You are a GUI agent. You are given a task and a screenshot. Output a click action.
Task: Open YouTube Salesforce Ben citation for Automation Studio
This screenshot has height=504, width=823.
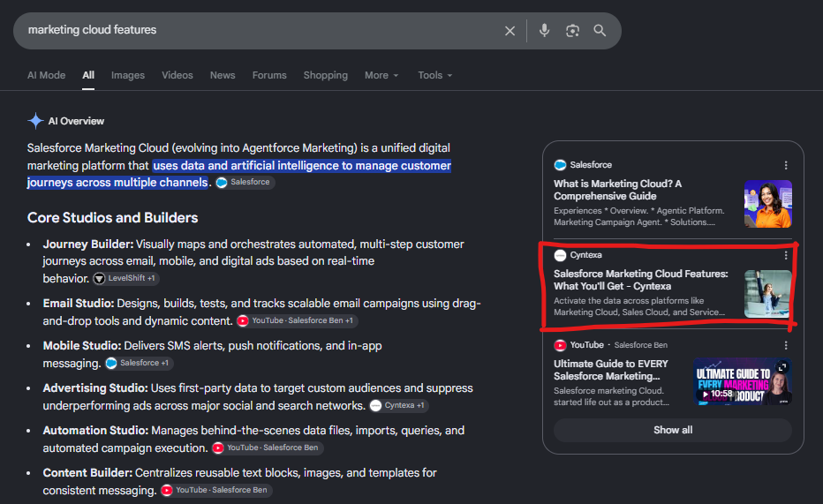[x=268, y=448]
